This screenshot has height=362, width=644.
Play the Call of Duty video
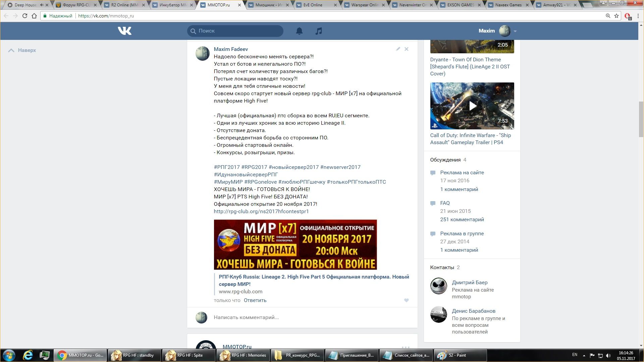pos(472,106)
